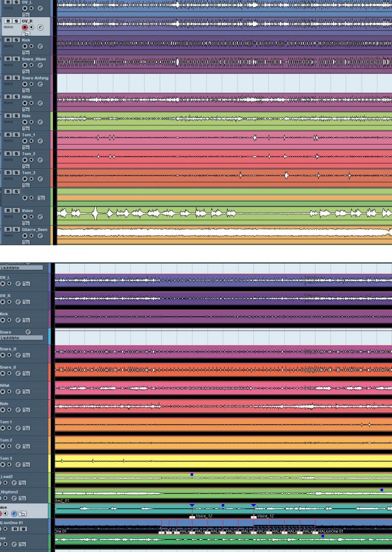The width and height of the screenshot is (392, 552).
Task: Click lock icon on Tom 3 lower track
Action: [26, 465]
